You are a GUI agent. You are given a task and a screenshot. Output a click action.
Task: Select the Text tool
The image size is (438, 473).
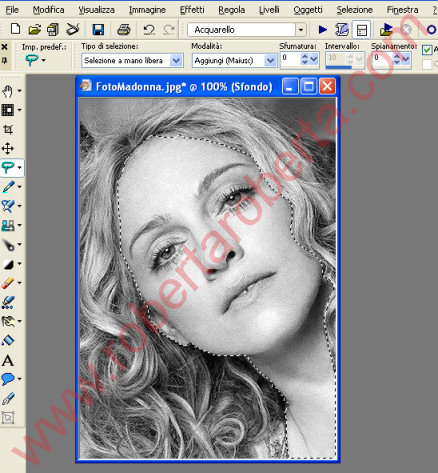point(8,361)
